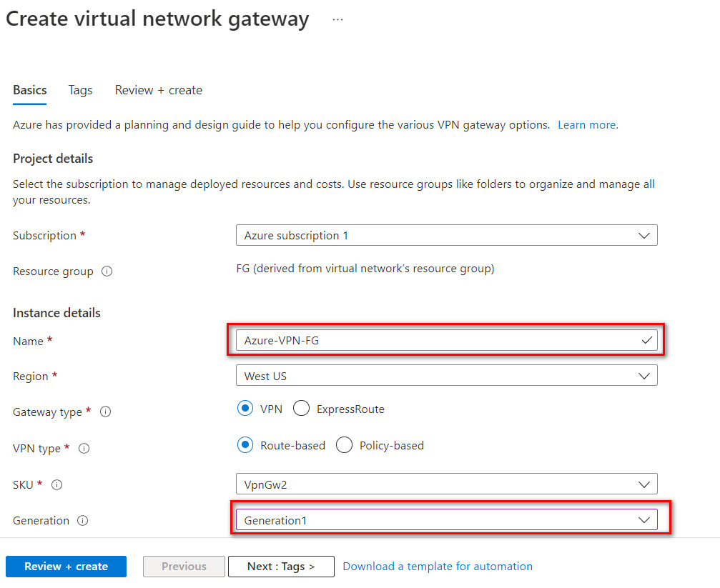720x588 pixels.
Task: Switch to the Review + create tab
Action: [158, 90]
